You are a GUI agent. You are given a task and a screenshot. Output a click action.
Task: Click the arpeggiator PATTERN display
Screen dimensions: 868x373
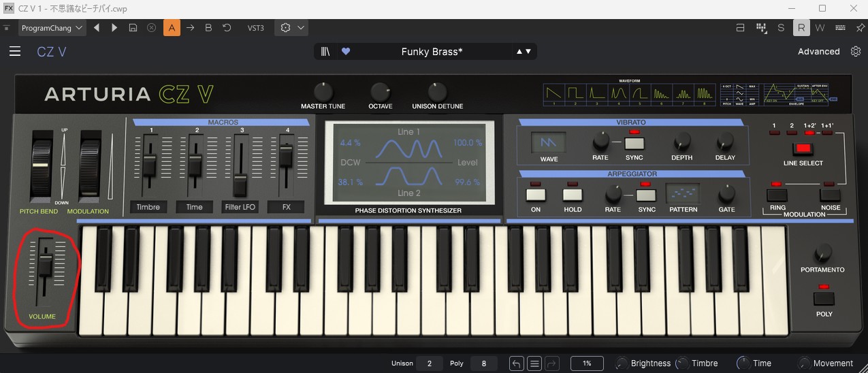tap(683, 194)
